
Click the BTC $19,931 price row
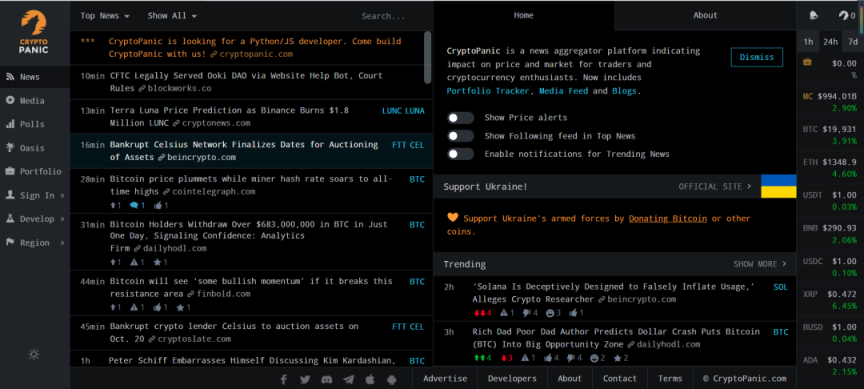[x=830, y=136]
